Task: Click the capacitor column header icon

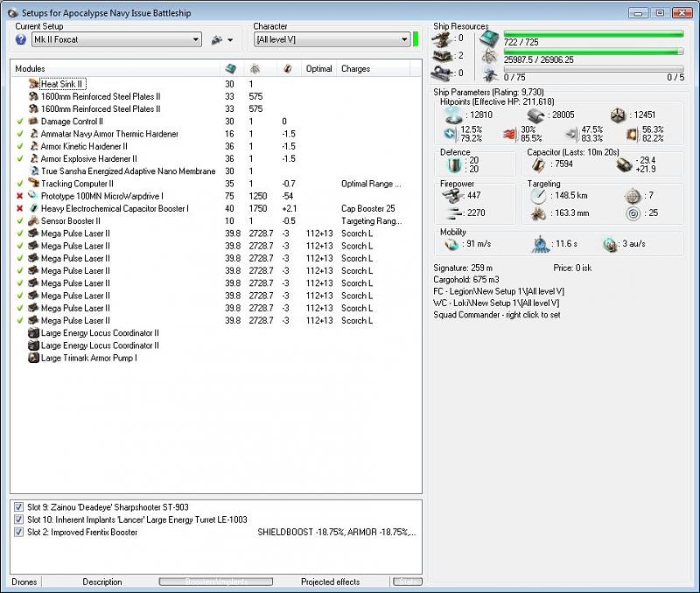Action: [288, 69]
